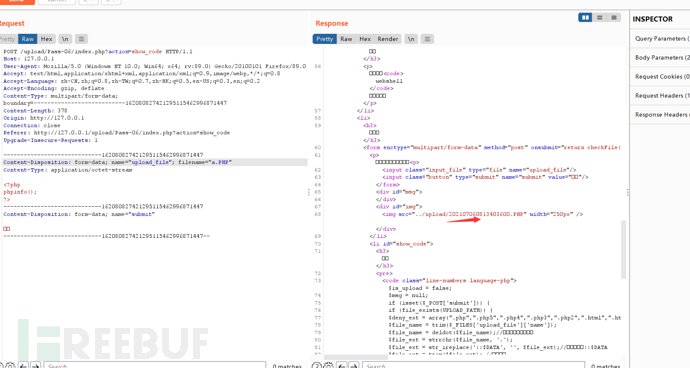The width and height of the screenshot is (690, 368).
Task: Click the 'Content-Length: 378' header line
Action: [35, 110]
